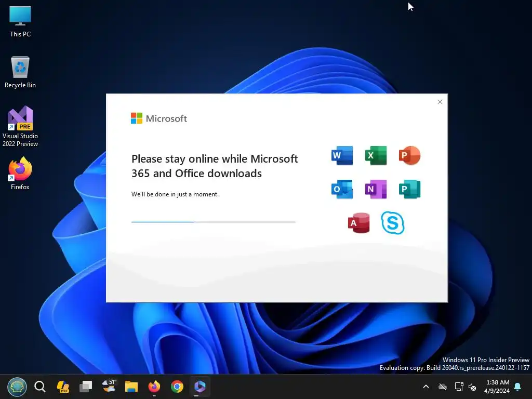Open the clock showing 1:38 AM

tap(497, 387)
